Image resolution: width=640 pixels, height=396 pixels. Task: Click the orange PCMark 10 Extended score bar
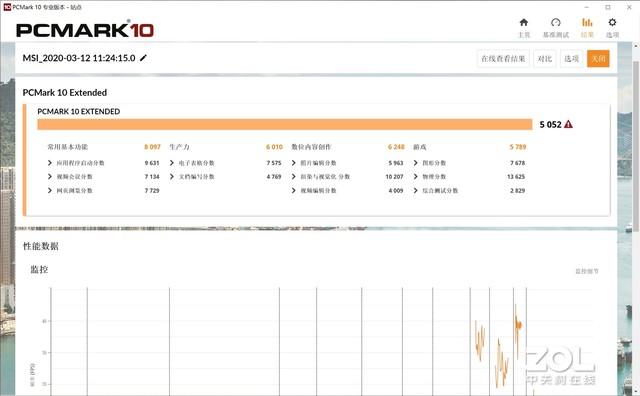point(285,125)
